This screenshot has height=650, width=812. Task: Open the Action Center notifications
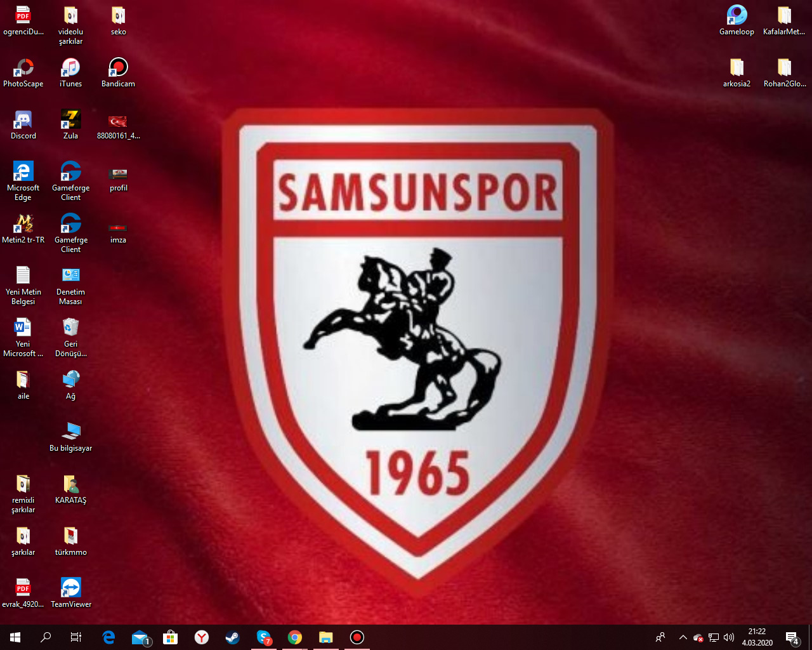pyautogui.click(x=792, y=637)
